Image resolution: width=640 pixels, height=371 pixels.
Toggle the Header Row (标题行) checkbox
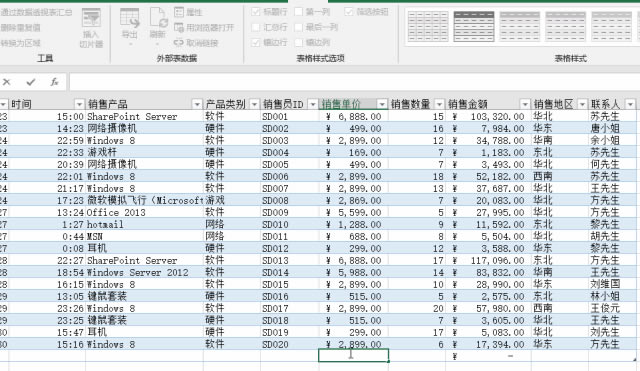256,12
